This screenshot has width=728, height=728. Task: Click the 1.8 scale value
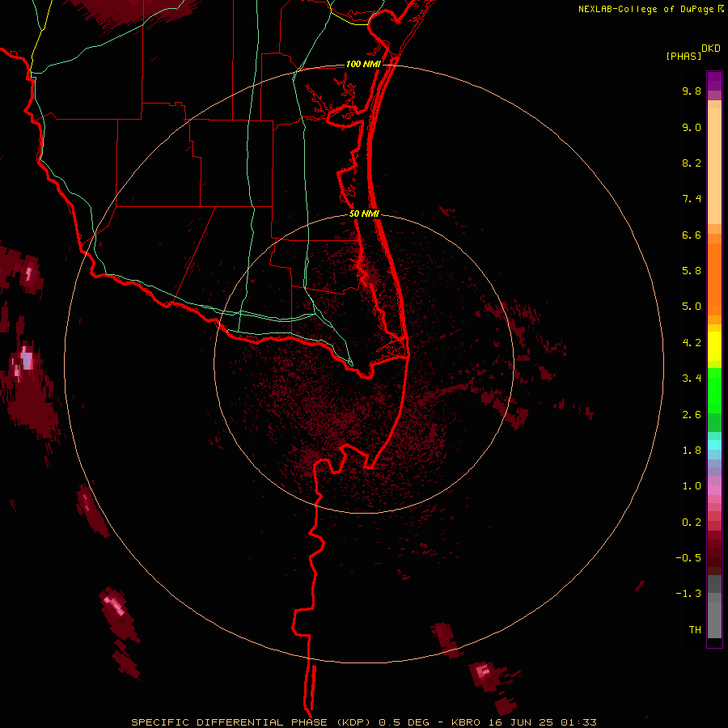tap(692, 451)
